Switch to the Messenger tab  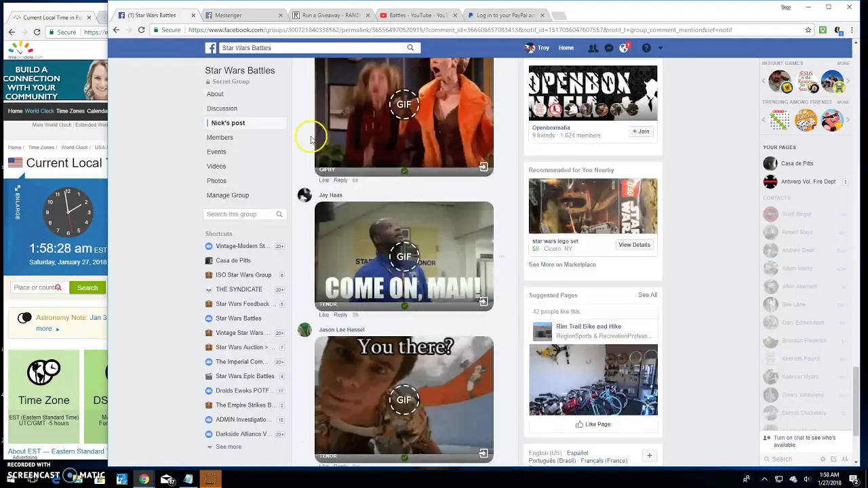[243, 15]
